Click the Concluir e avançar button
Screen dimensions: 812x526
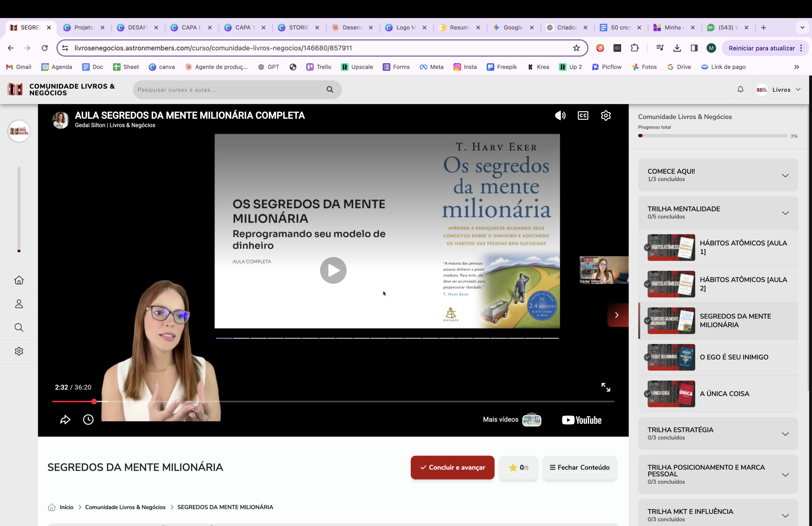pos(452,467)
